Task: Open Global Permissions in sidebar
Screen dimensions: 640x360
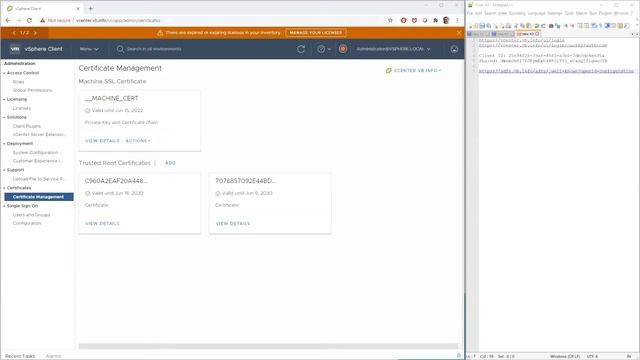Action: click(32, 90)
